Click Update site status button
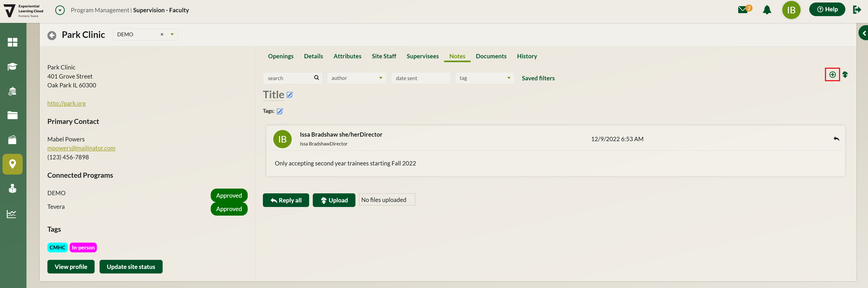Image resolution: width=868 pixels, height=288 pixels. coord(131,267)
